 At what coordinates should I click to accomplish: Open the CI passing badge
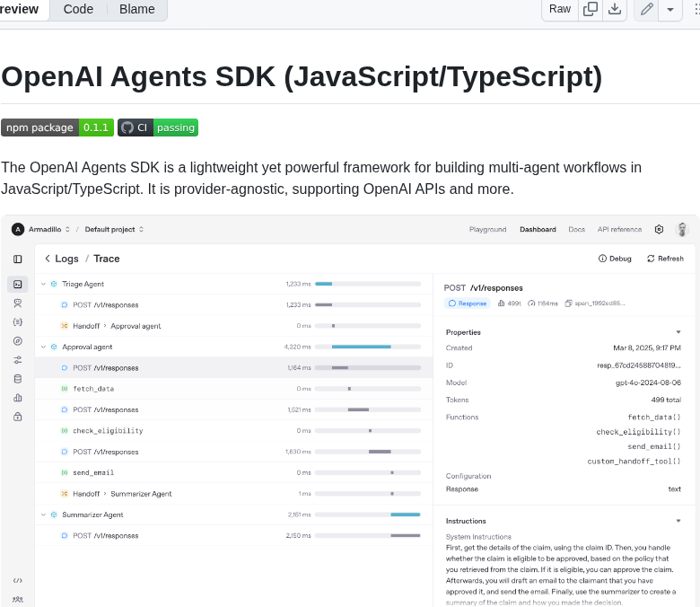158,128
